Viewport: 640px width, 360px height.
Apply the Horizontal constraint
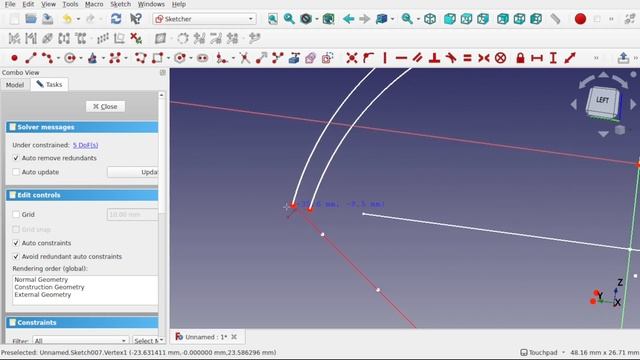pos(401,58)
